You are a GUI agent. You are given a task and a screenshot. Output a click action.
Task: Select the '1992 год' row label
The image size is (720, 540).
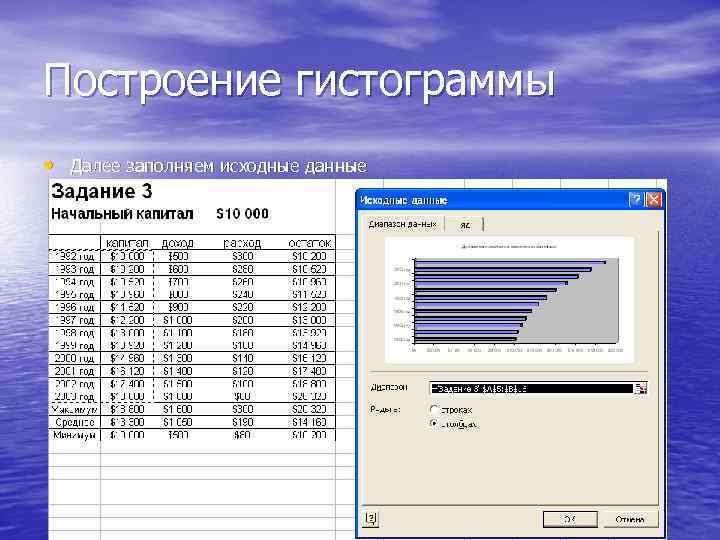(74, 256)
